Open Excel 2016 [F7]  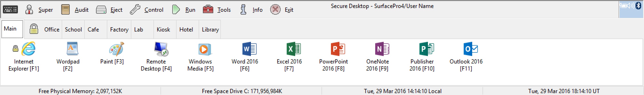click(293, 49)
